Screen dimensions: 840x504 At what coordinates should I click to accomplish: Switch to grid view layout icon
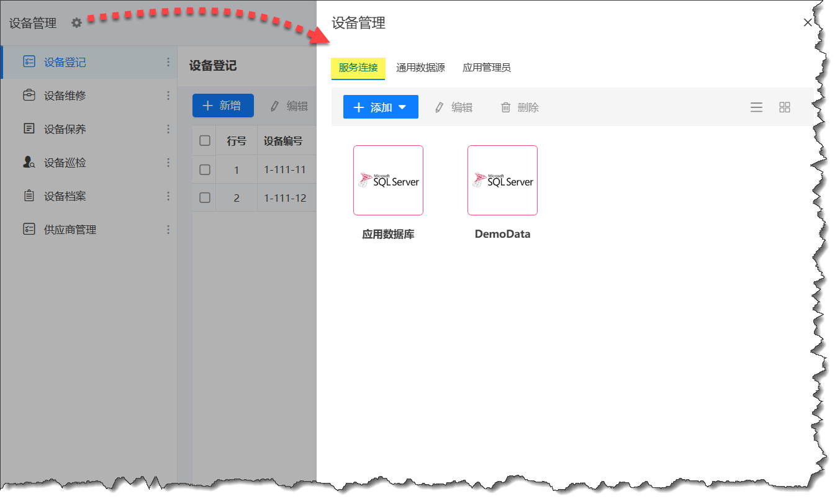click(x=785, y=107)
